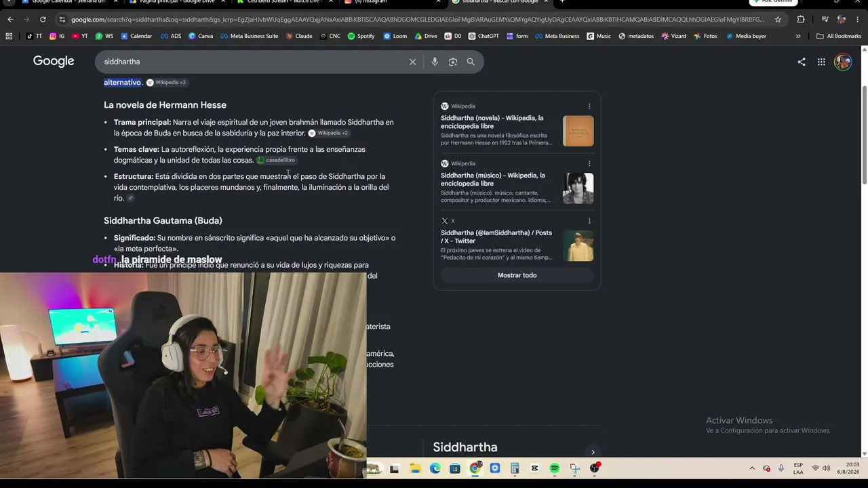
Task: Click the Google logo
Action: tap(54, 62)
